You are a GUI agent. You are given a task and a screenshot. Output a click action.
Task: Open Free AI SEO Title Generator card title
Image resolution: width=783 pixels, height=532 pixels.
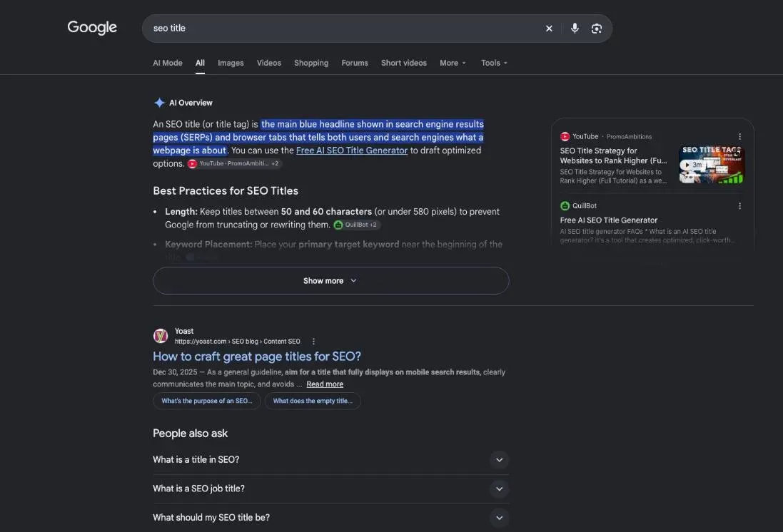point(608,220)
